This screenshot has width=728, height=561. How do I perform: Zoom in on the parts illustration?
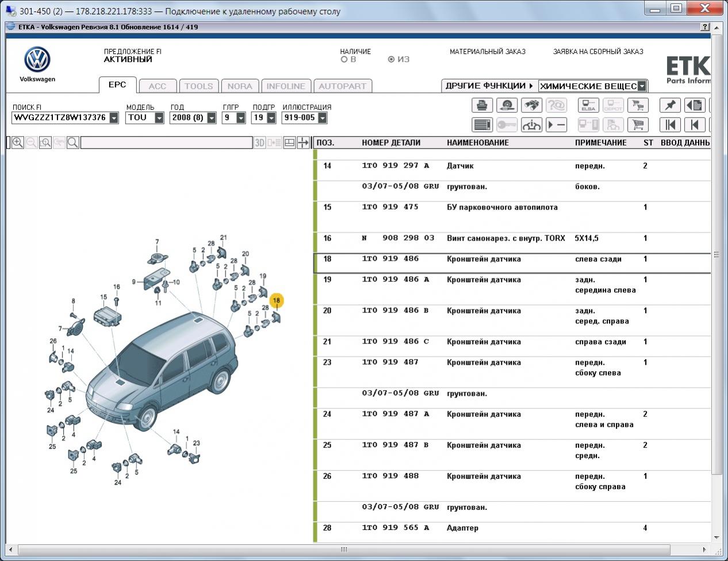pyautogui.click(x=18, y=143)
